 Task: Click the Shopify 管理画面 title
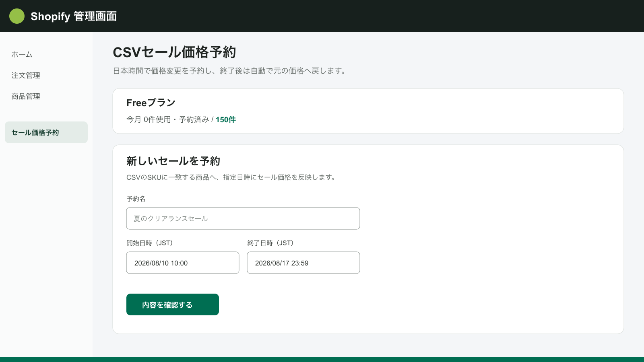74,16
